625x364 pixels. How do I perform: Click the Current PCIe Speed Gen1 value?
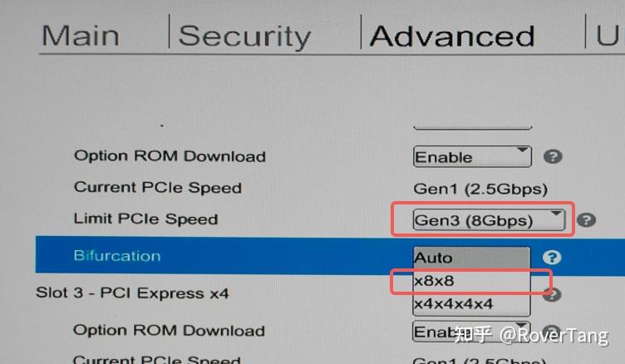click(480, 189)
